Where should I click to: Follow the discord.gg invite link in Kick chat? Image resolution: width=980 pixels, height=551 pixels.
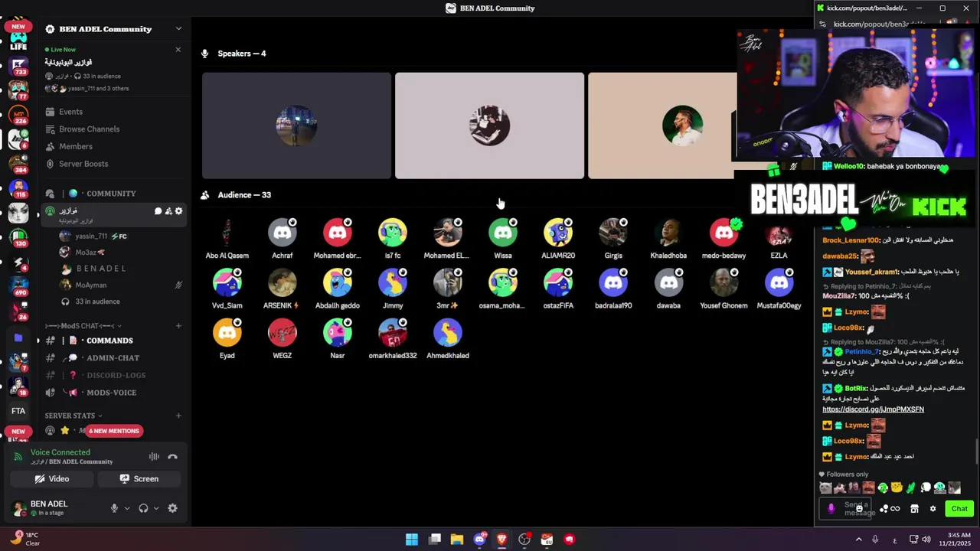click(873, 409)
